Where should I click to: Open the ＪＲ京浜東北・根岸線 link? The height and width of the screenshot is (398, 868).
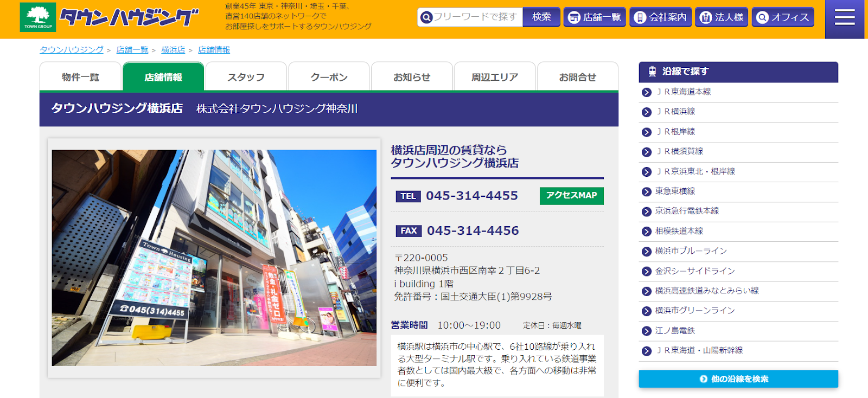coord(695,171)
